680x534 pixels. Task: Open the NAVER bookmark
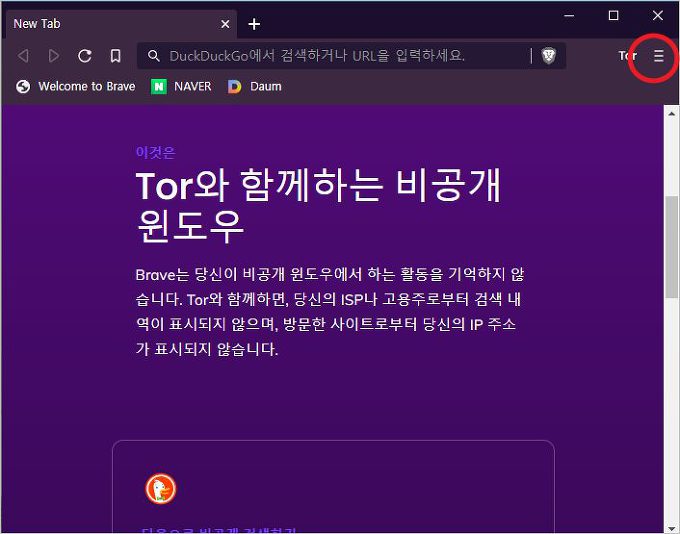click(x=181, y=87)
